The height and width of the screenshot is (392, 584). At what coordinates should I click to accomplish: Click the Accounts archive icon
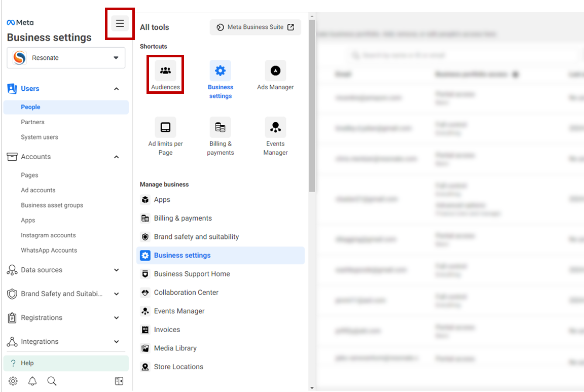pos(12,157)
